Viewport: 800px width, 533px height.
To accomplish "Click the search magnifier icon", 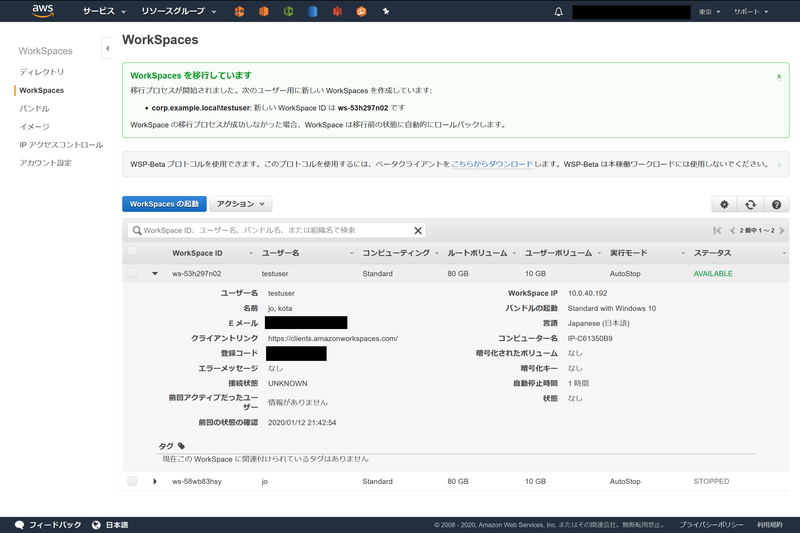I will tap(137, 231).
